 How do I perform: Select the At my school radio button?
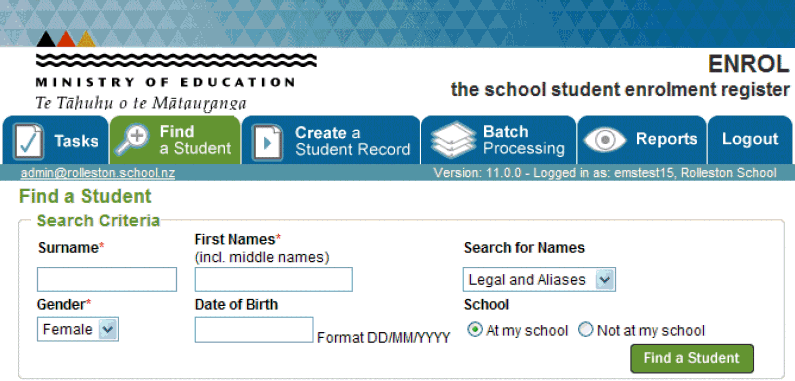475,330
